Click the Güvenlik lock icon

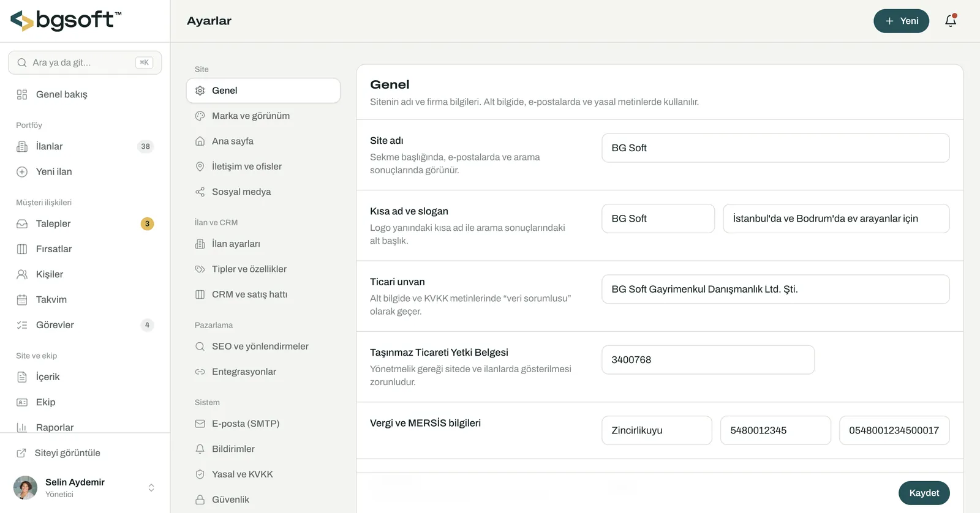[x=200, y=500]
